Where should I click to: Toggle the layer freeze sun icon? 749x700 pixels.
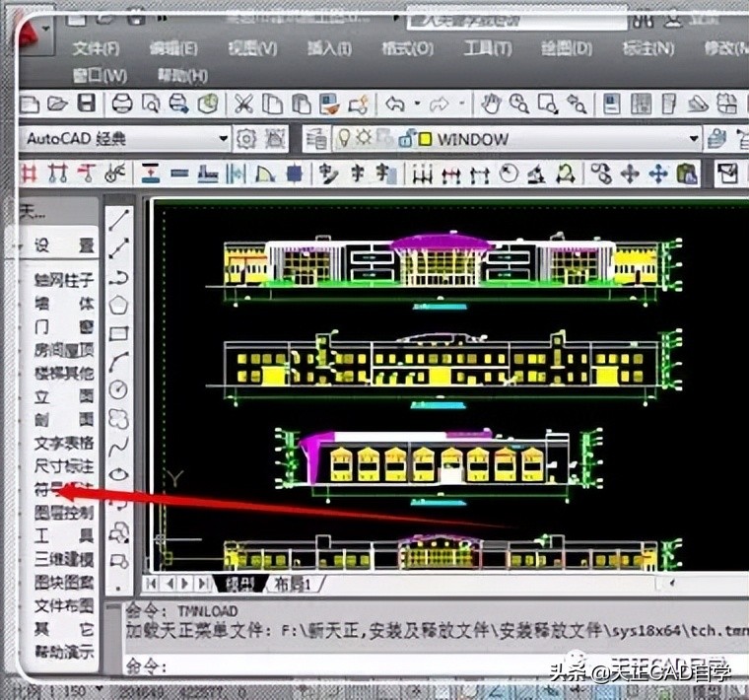pos(365,140)
